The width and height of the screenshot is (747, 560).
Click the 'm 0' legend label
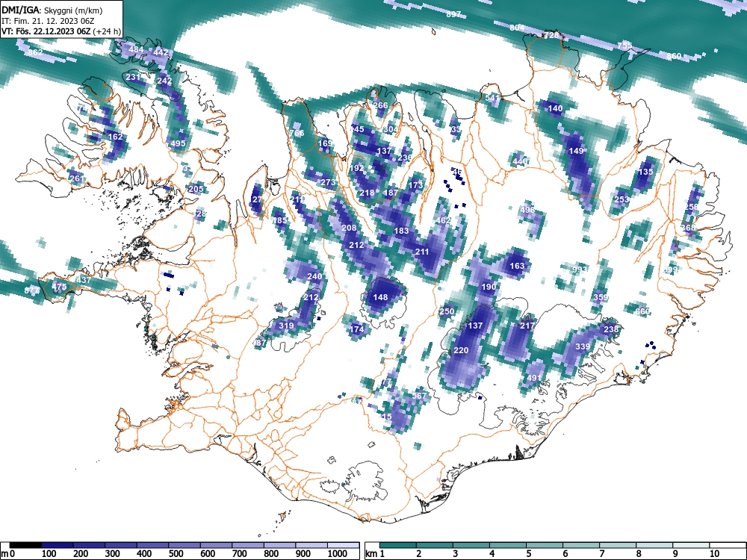(x=7, y=554)
